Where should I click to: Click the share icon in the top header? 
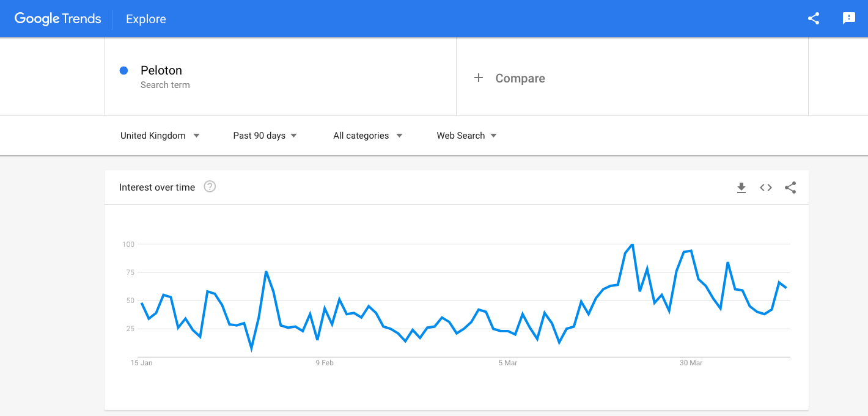click(813, 18)
